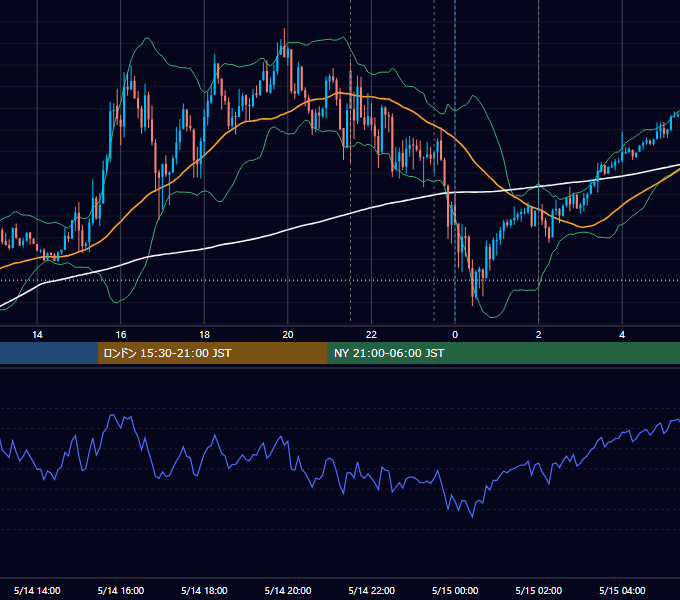Screen dimensions: 680x600
Task: Click the hour label 22 on the chart axis
Action: [371, 335]
